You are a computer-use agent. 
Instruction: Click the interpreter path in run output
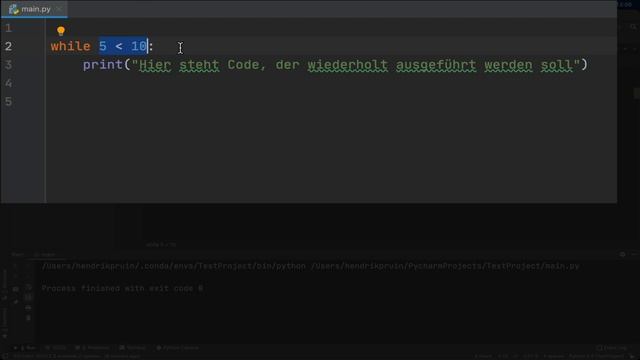(173, 266)
